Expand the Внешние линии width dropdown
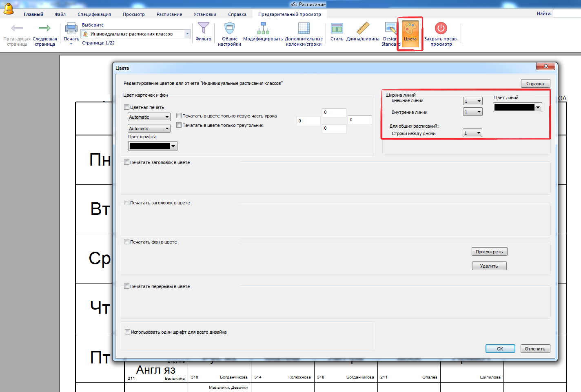This screenshot has width=581, height=392. 473,101
